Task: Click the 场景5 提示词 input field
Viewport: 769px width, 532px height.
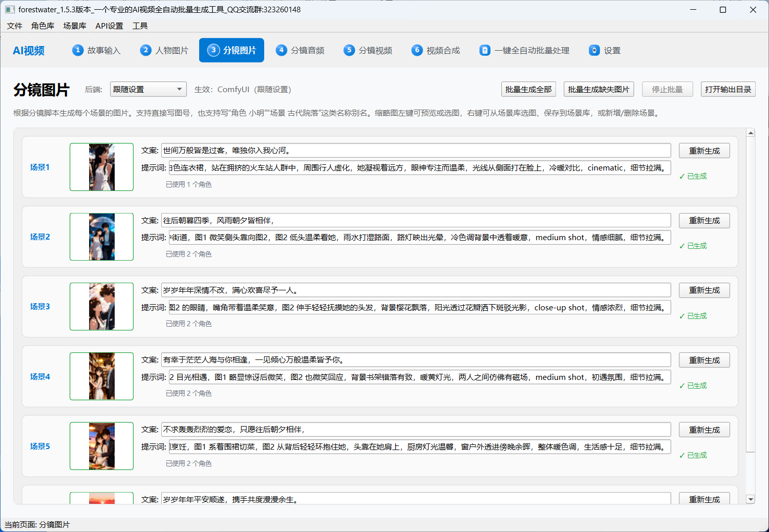Action: 420,446
